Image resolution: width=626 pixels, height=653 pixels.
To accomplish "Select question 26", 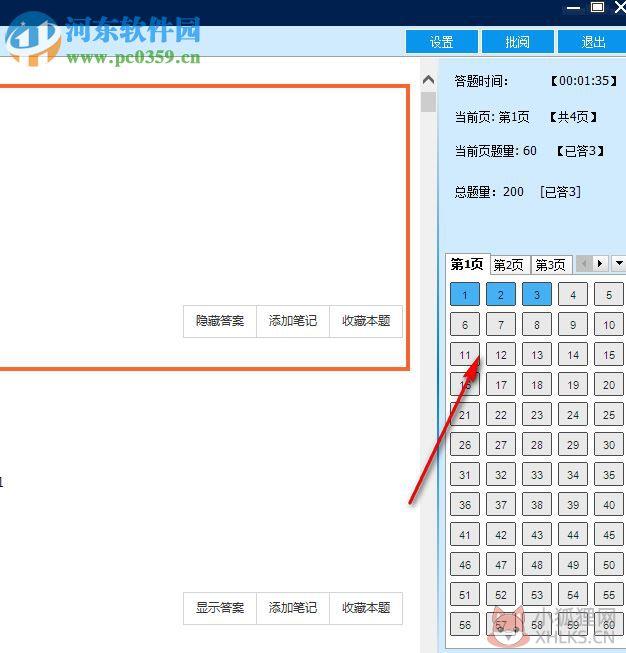I will [465, 445].
